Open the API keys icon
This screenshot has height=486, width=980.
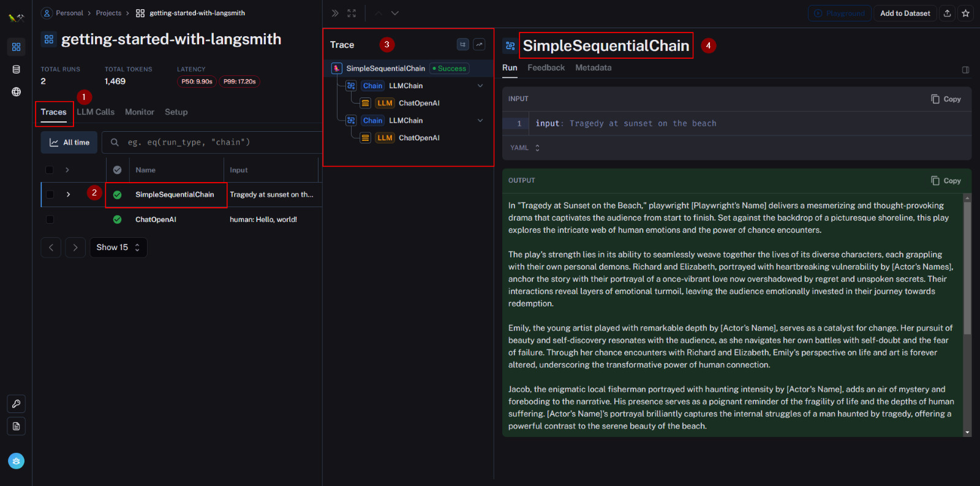click(16, 404)
